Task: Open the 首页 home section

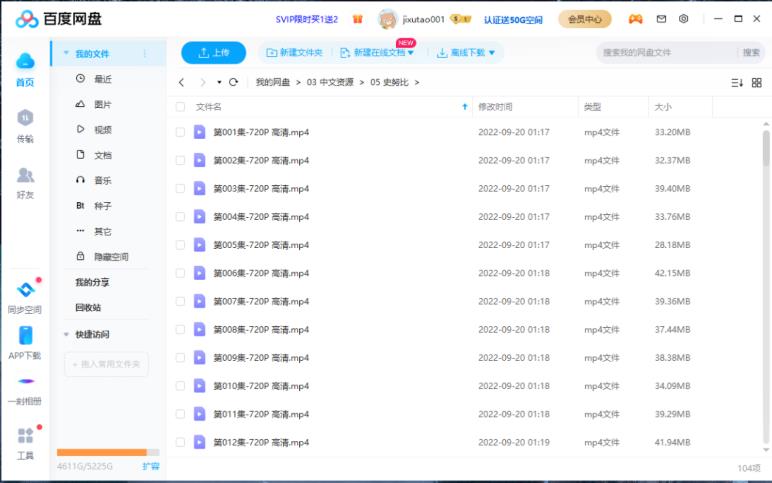Action: coord(25,70)
